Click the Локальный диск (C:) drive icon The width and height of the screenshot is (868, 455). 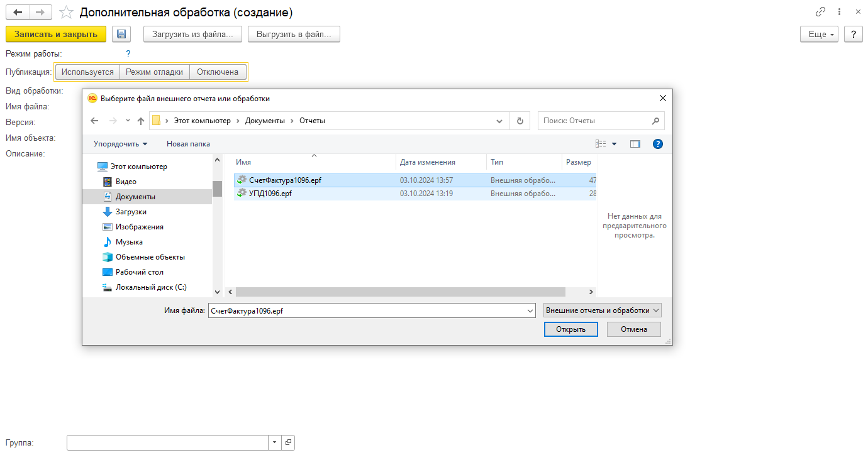pos(107,287)
